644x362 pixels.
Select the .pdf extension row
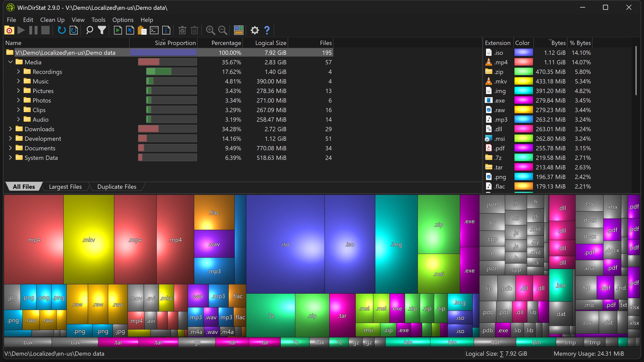(538, 148)
